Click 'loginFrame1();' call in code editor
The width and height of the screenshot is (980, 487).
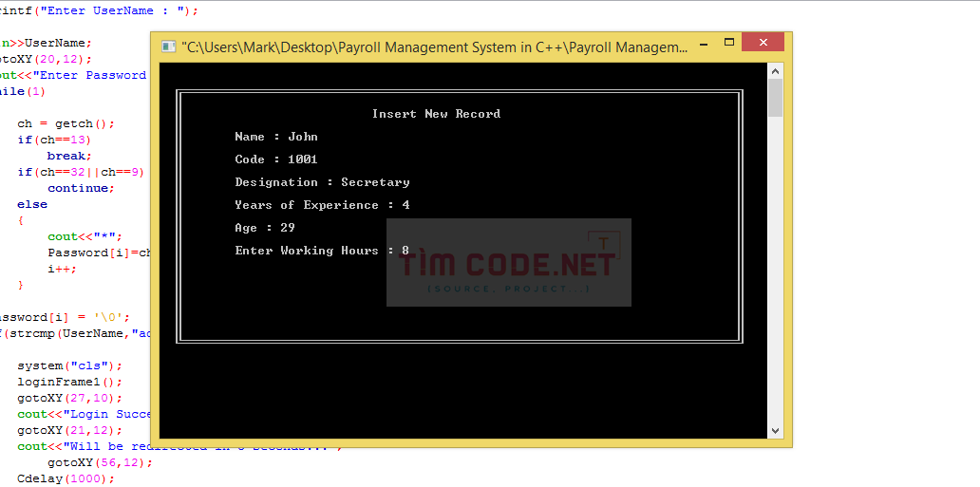click(x=70, y=382)
